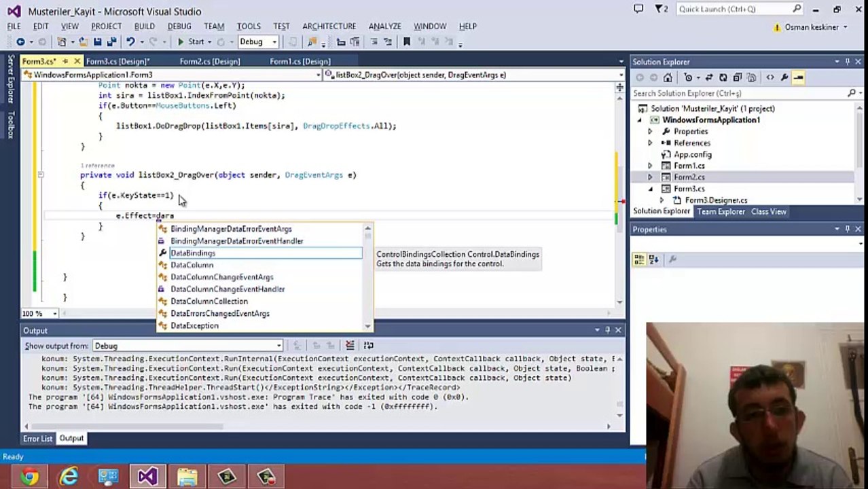Open the ANALYZE menu
Image resolution: width=868 pixels, height=489 pixels.
coord(384,26)
